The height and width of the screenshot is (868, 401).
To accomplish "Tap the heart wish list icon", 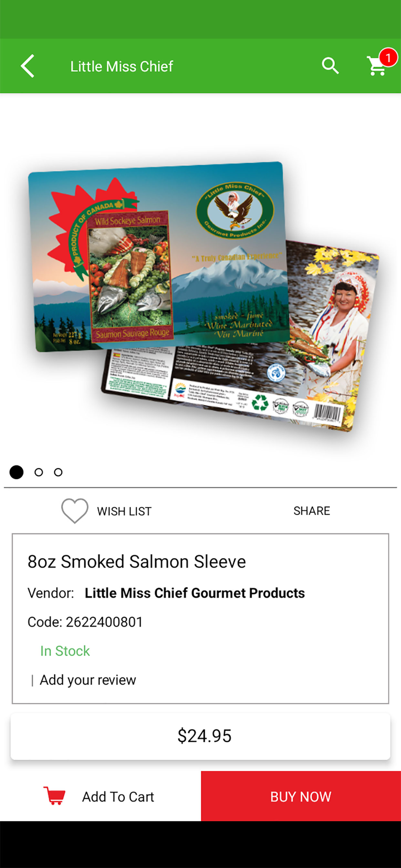I will [x=75, y=511].
